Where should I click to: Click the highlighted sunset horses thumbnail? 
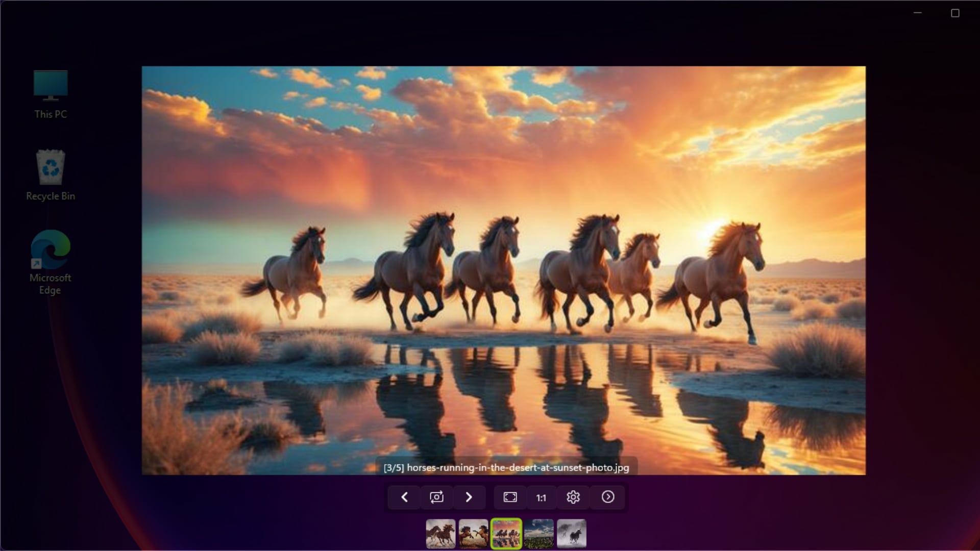click(x=506, y=534)
